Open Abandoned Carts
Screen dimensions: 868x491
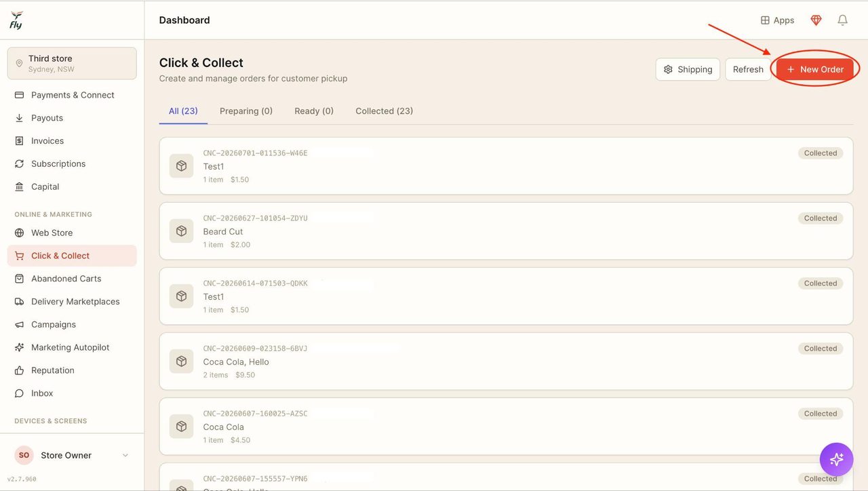pyautogui.click(x=72, y=279)
